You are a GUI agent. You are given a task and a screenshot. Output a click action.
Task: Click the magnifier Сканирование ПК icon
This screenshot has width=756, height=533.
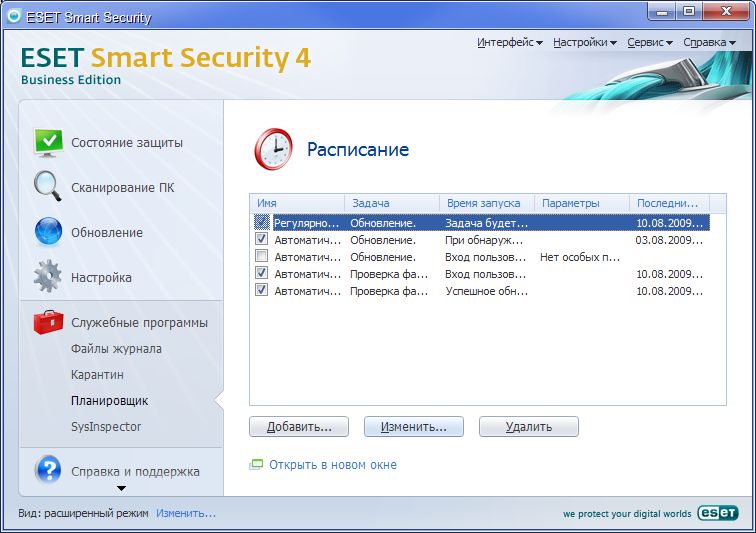48,187
